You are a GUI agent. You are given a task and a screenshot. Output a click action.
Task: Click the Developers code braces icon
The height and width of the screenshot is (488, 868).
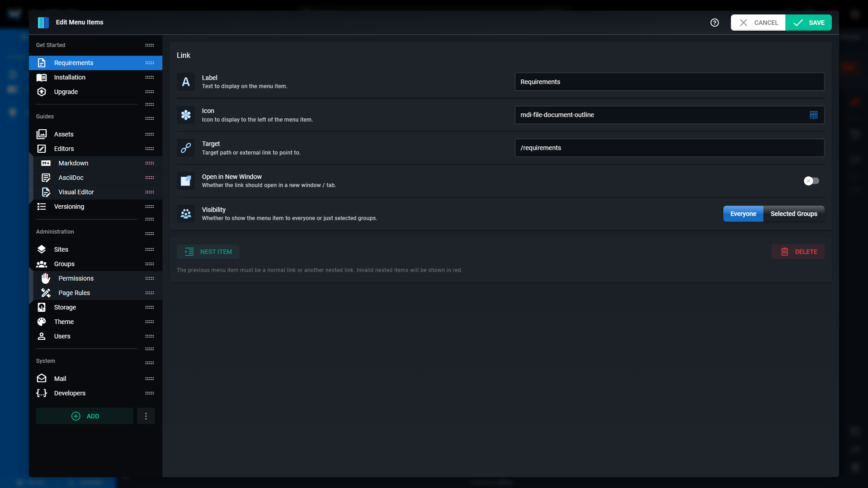[x=42, y=393]
